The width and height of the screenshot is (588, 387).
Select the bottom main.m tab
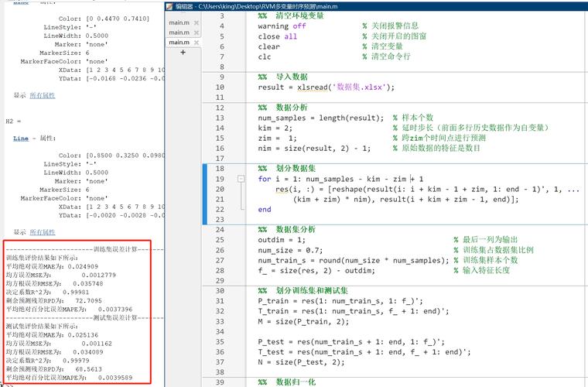pyautogui.click(x=179, y=43)
